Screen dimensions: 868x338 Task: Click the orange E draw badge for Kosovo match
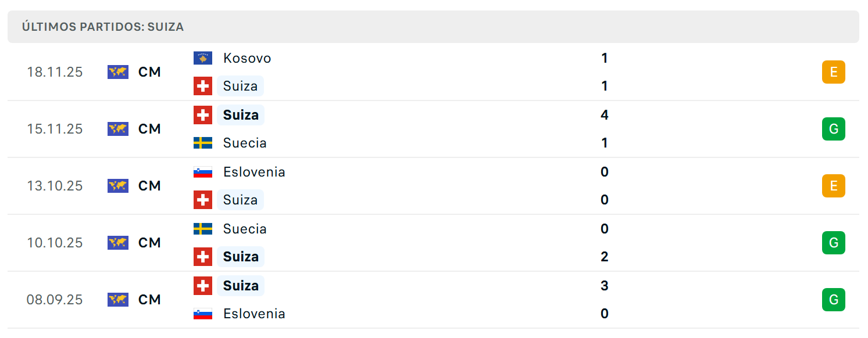[x=833, y=72]
